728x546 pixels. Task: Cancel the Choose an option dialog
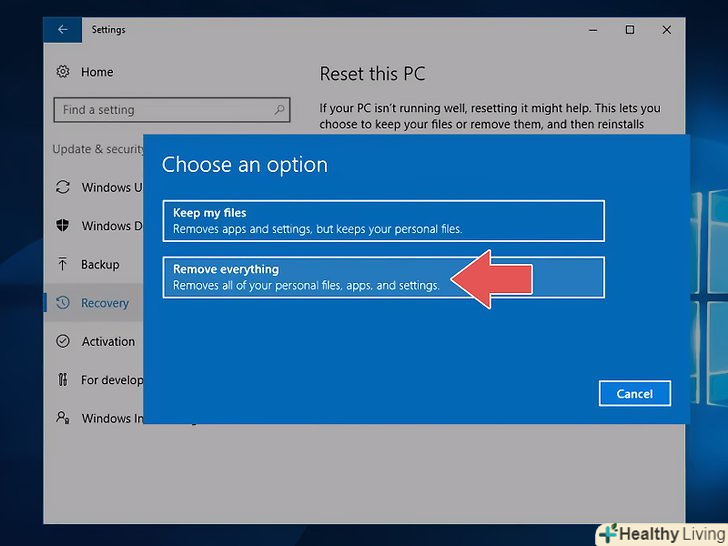[635, 394]
